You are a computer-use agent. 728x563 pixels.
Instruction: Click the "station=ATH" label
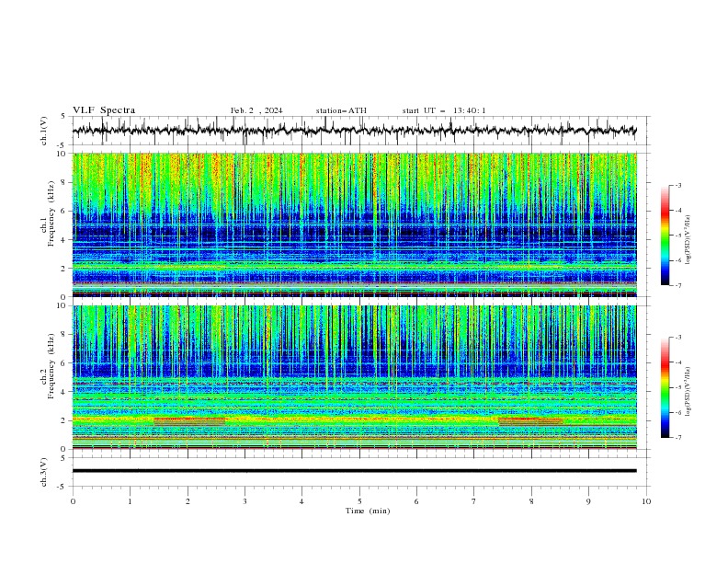[341, 110]
